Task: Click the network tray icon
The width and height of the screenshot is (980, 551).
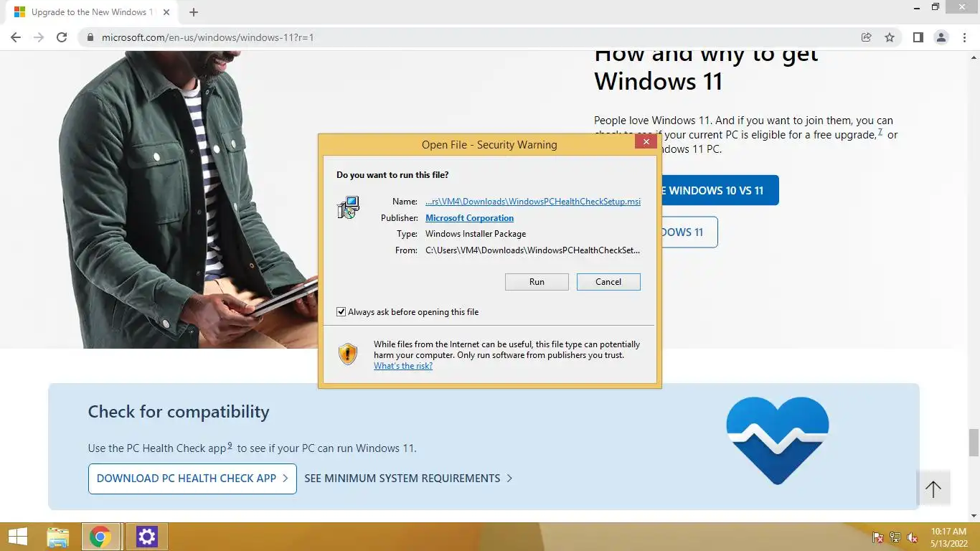Action: click(895, 537)
